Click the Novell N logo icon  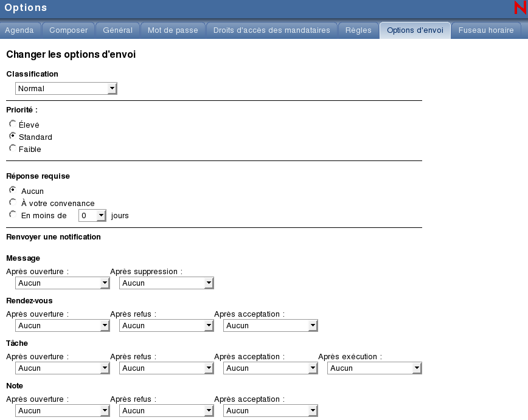[521, 7]
